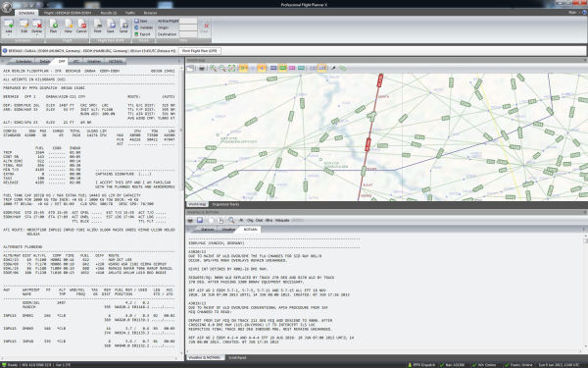Click the Airline/Flight filter field
588x368 pixels.
click(188, 21)
